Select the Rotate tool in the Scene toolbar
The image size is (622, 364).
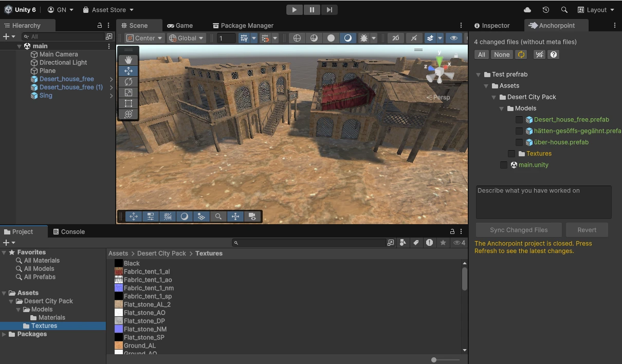129,82
